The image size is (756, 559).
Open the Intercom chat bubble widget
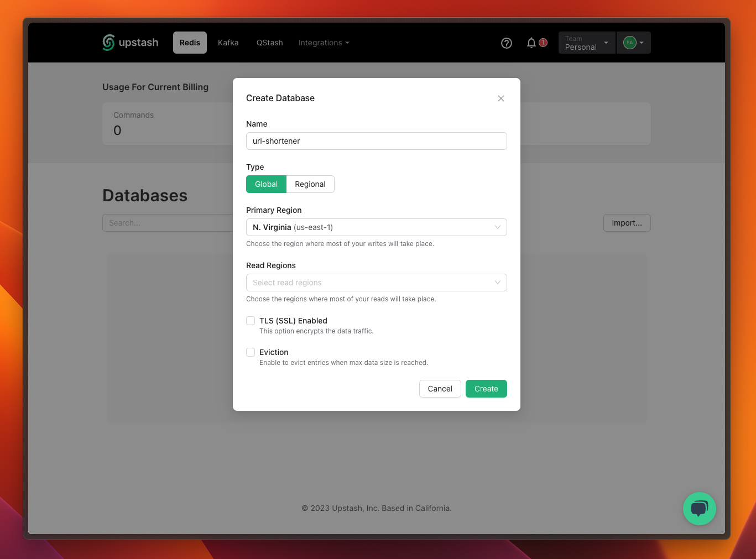click(x=699, y=509)
